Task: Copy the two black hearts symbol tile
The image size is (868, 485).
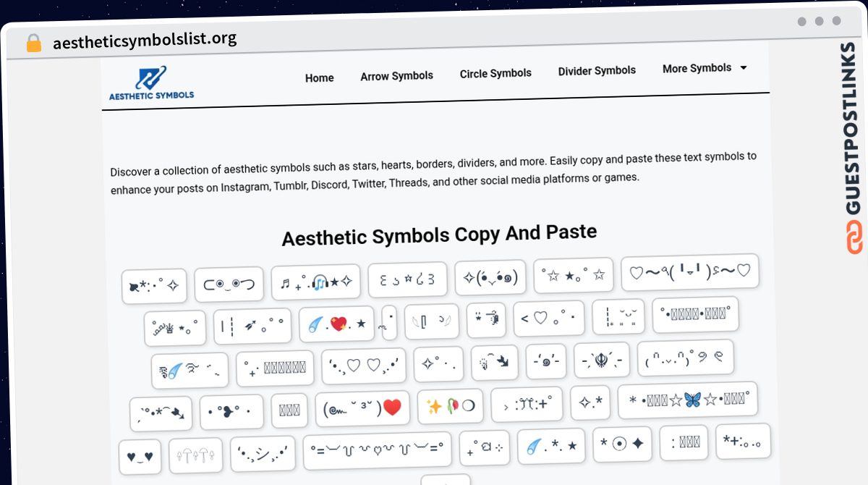Action: [140, 457]
